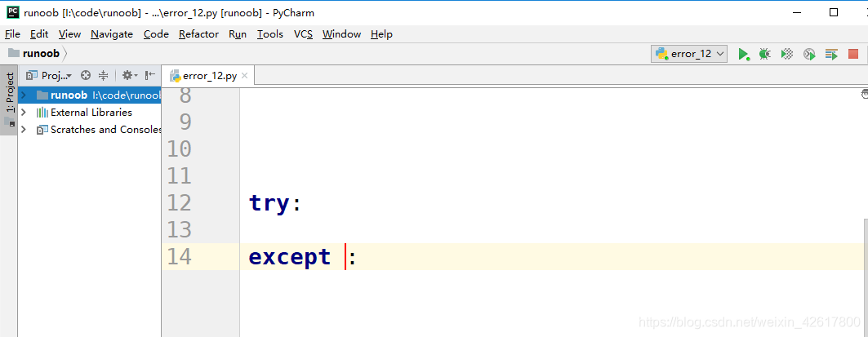The height and width of the screenshot is (337, 868).
Task: Expand the runoob project folder
Action: click(23, 95)
